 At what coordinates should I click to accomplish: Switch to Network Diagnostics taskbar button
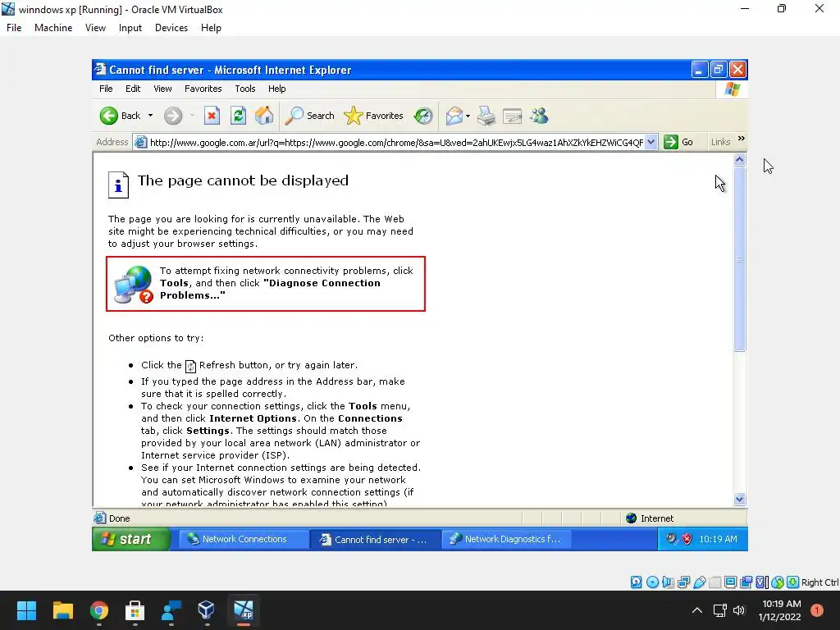(507, 540)
